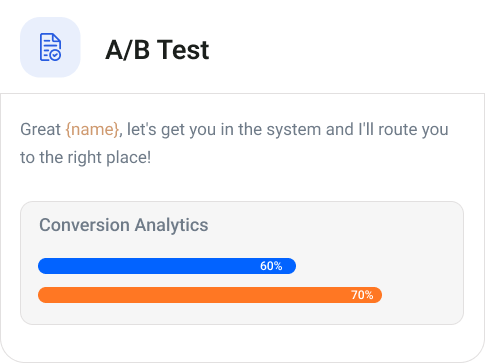
Task: Click the text line "to the right place!"
Action: point(86,157)
